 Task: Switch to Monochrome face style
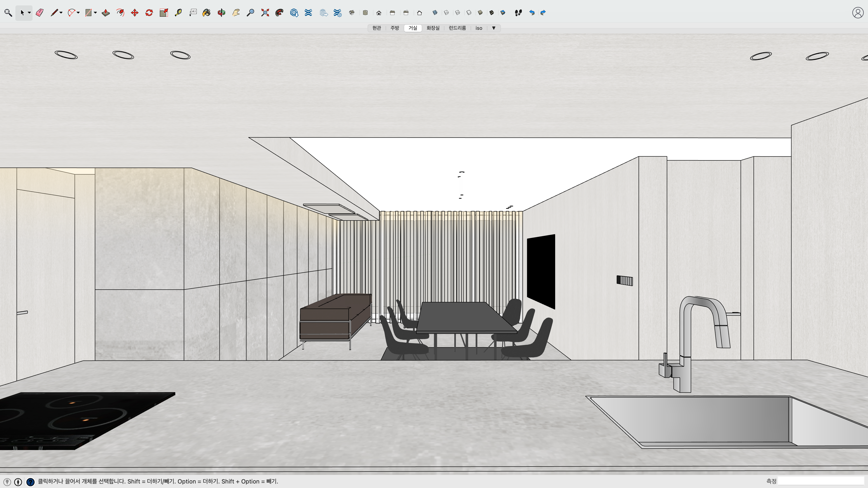pos(503,13)
